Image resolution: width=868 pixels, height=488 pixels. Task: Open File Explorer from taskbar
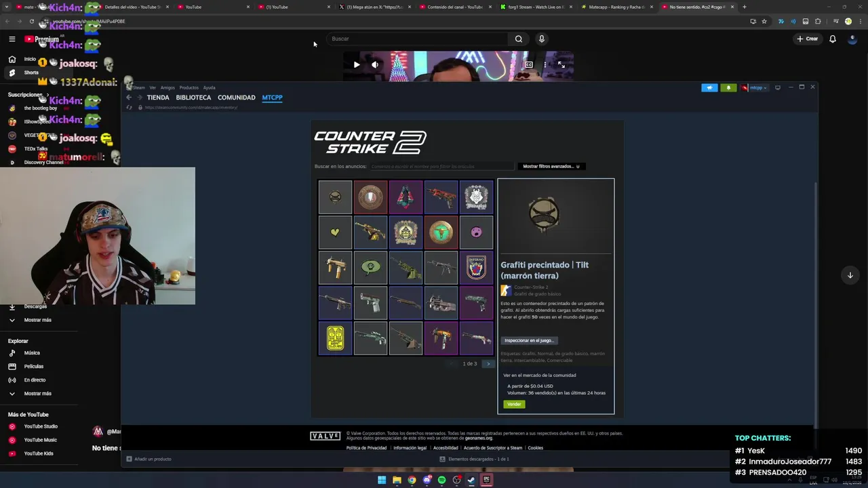(397, 480)
